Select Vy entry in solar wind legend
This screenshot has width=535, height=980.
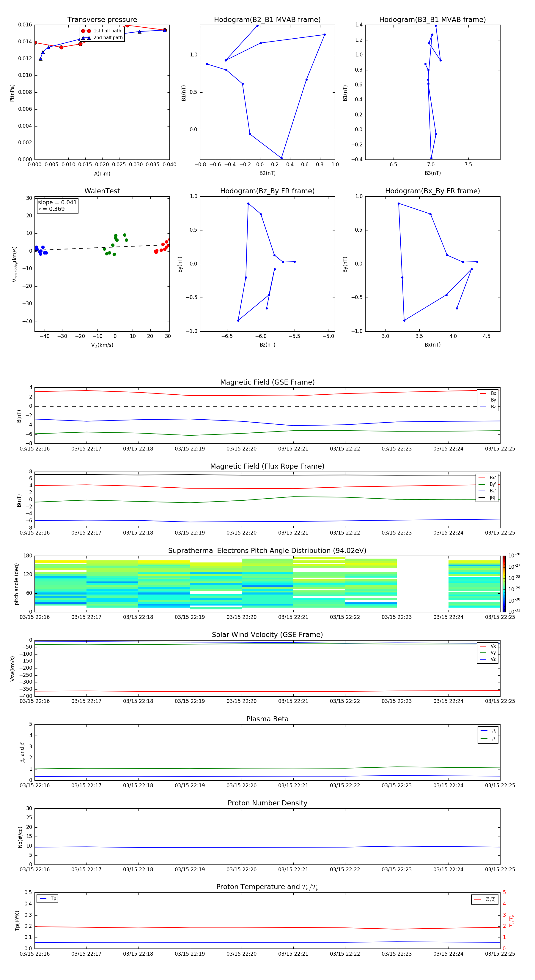(x=488, y=652)
